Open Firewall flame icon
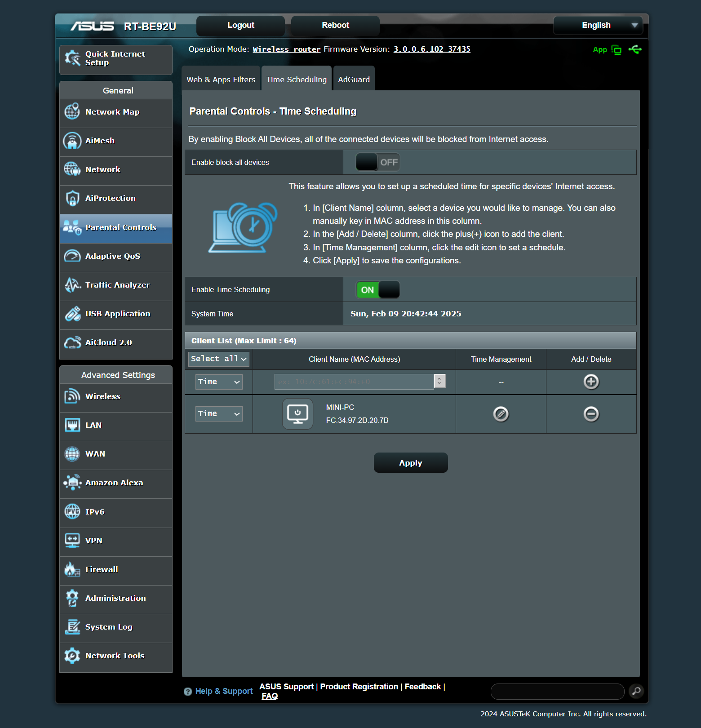This screenshot has height=728, width=701. 72,569
